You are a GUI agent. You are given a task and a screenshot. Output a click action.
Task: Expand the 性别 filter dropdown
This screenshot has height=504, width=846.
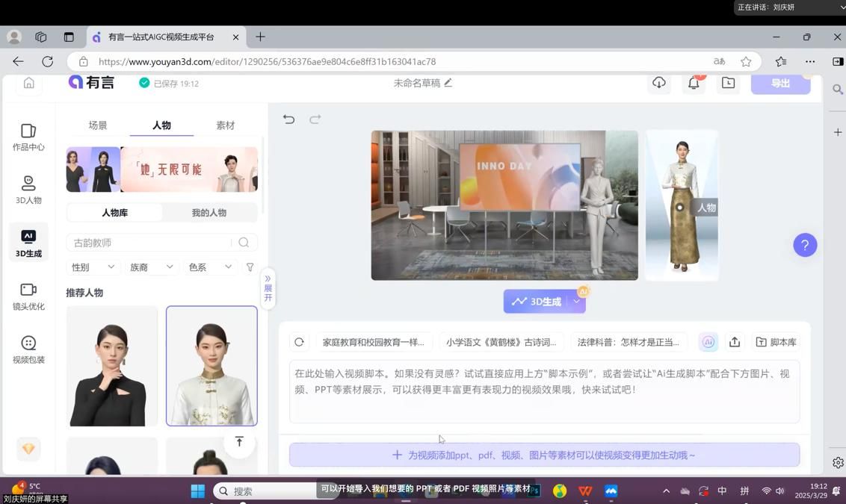click(93, 267)
